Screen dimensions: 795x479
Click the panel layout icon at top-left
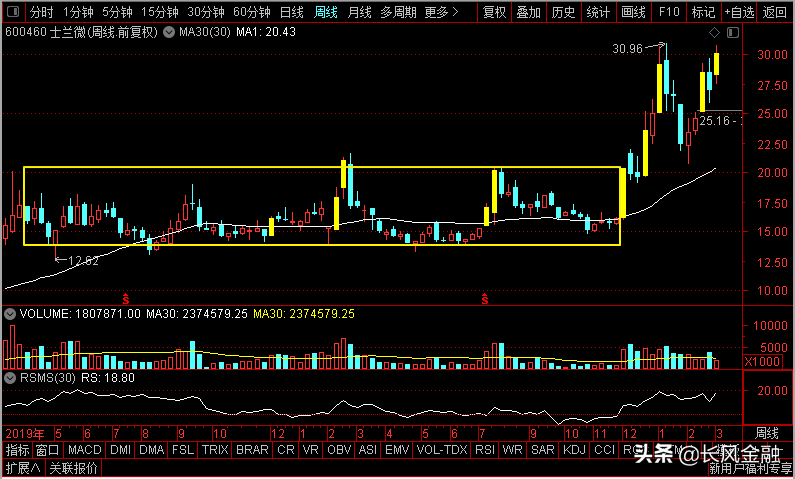point(13,12)
